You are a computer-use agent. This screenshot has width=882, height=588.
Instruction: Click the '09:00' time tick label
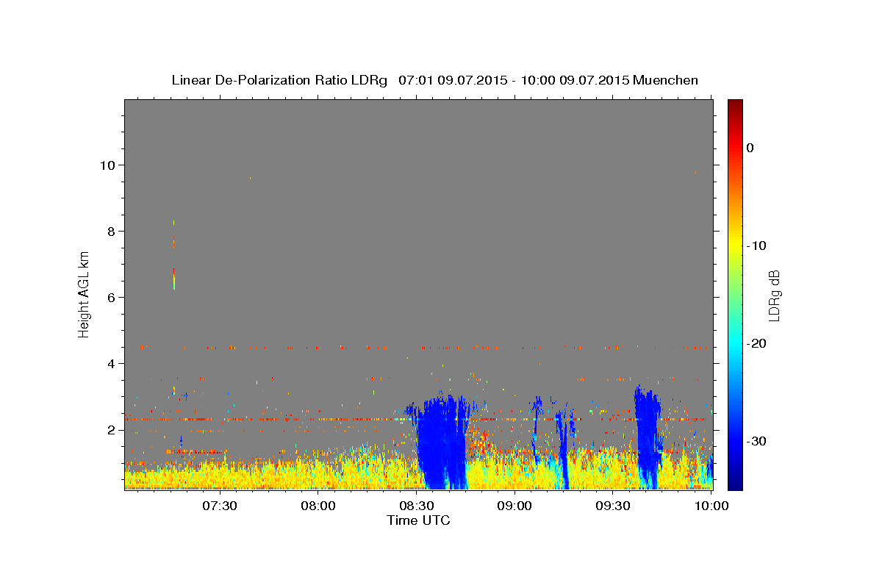click(514, 506)
